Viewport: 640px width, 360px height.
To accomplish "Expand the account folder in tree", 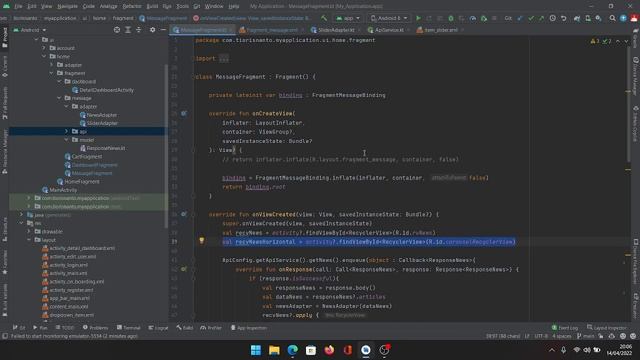I will (44, 48).
